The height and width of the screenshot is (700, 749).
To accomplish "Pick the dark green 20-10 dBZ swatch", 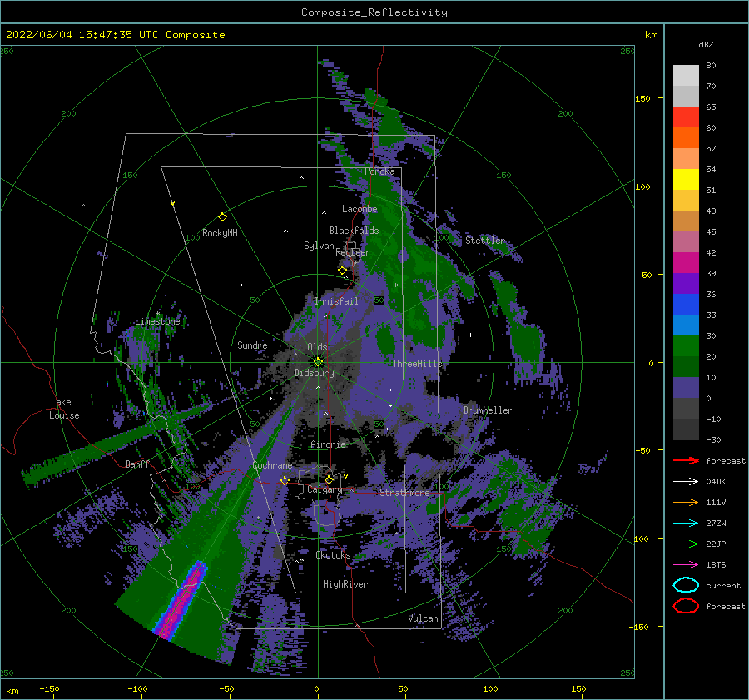I will coord(686,367).
